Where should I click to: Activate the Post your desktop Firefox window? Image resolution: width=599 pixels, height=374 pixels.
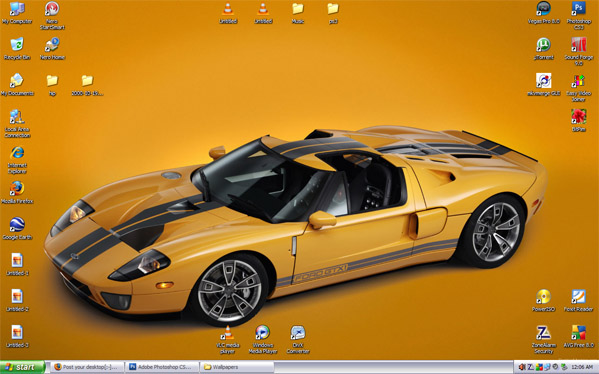[87, 367]
